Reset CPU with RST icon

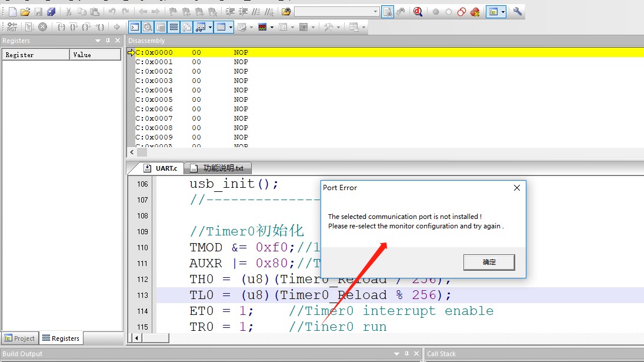(x=12, y=27)
